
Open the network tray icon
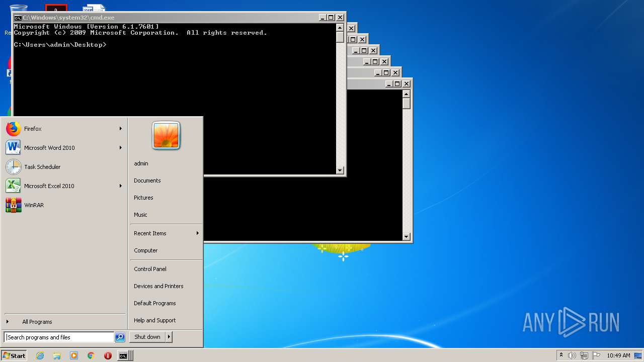[x=584, y=355]
